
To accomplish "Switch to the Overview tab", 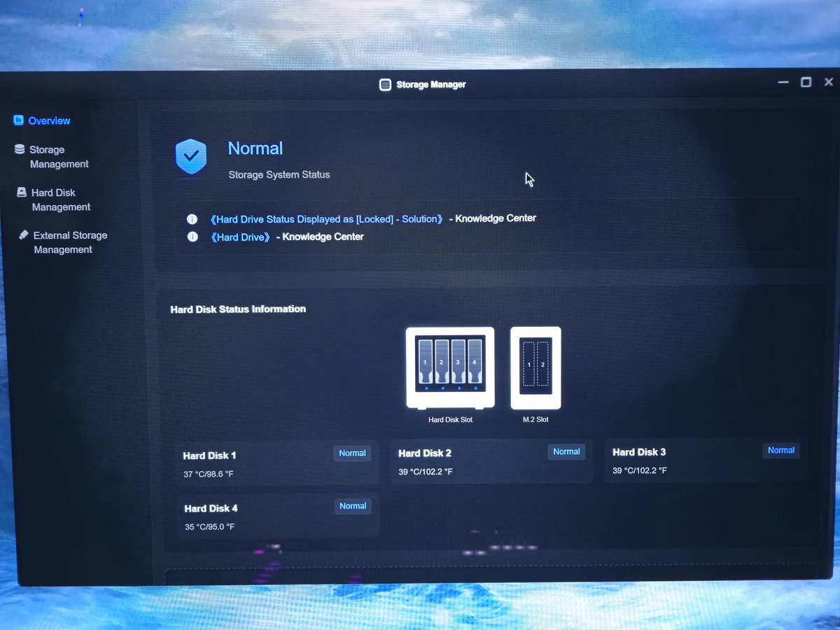I will click(49, 120).
